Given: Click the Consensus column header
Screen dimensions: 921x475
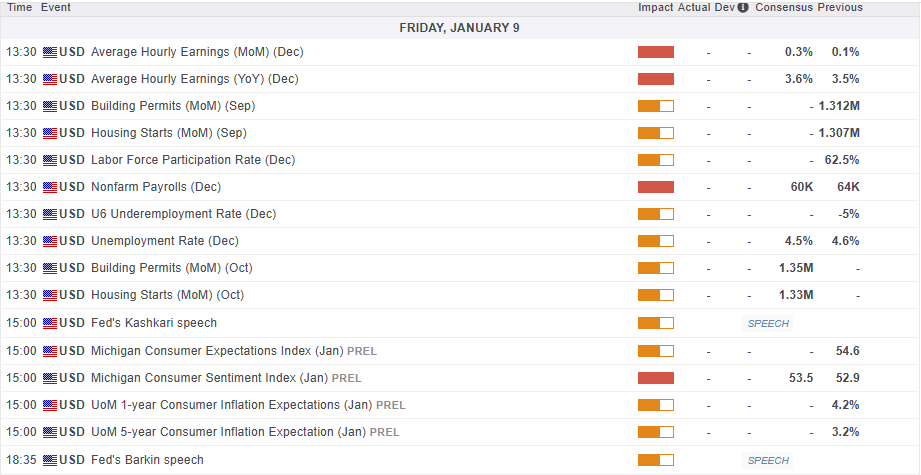Looking at the screenshot, I should (783, 7).
